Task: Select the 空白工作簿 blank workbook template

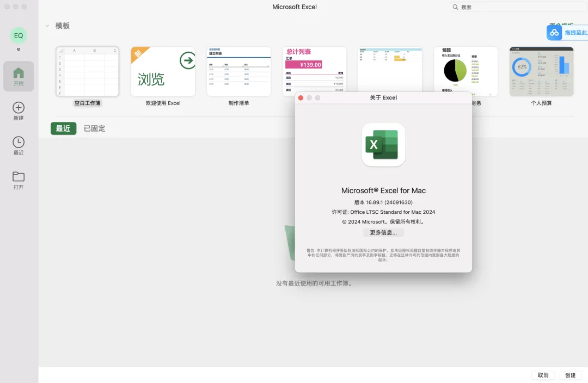Action: (87, 72)
